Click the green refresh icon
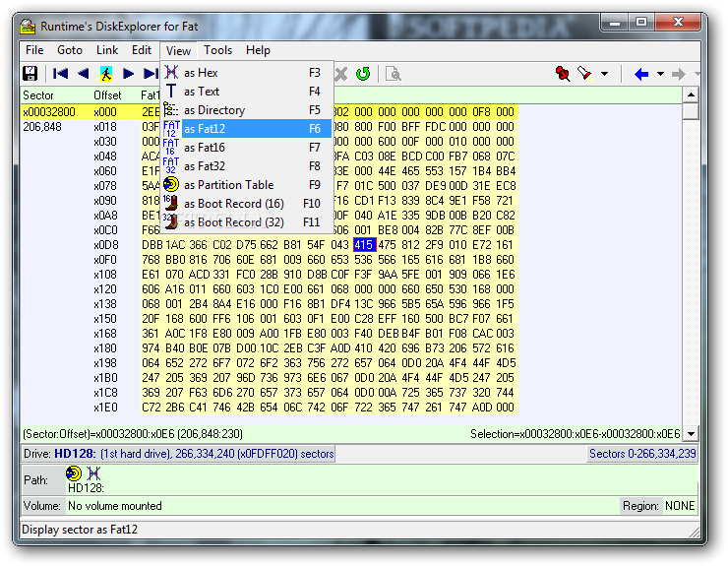Image resolution: width=728 pixels, height=566 pixels. pyautogui.click(x=363, y=74)
